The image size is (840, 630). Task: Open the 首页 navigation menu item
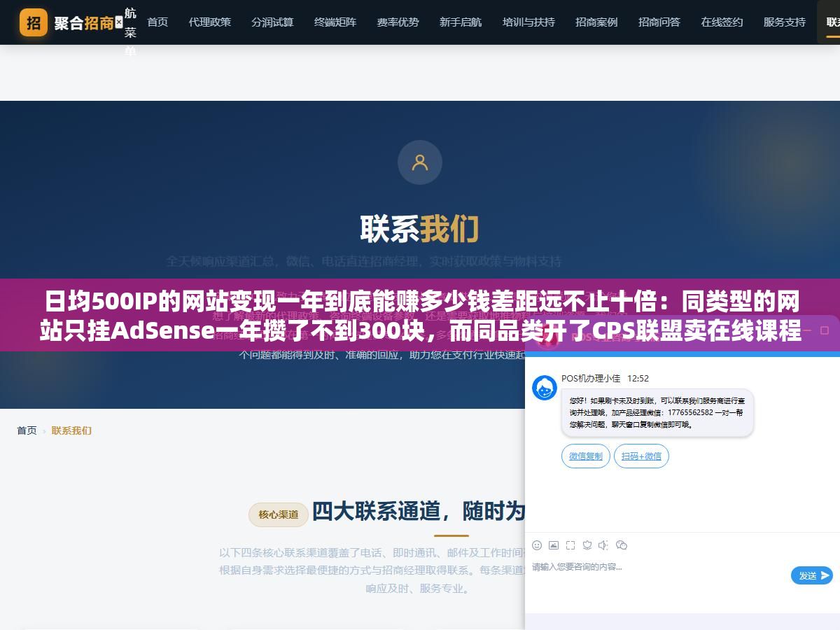click(157, 22)
